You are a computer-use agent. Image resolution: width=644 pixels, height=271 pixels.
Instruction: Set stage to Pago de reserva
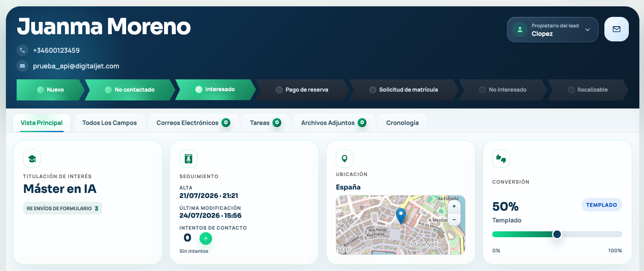(302, 89)
